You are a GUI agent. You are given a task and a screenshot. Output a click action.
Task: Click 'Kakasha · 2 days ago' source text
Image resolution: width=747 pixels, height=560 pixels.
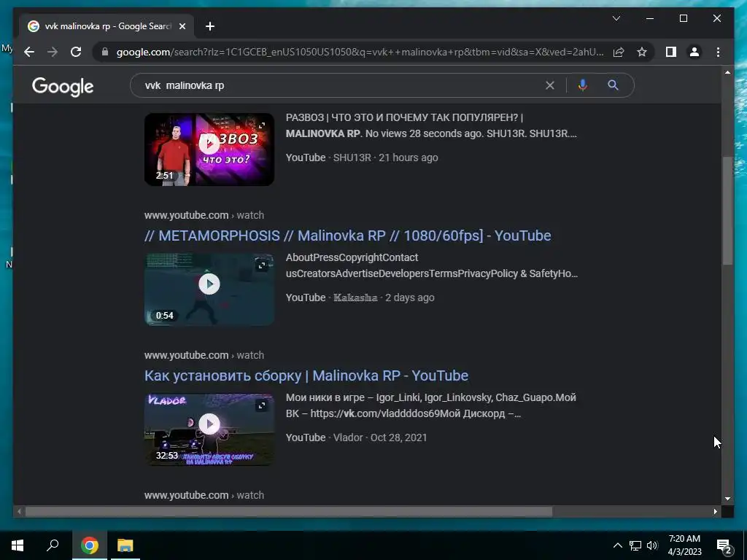pyautogui.click(x=384, y=297)
